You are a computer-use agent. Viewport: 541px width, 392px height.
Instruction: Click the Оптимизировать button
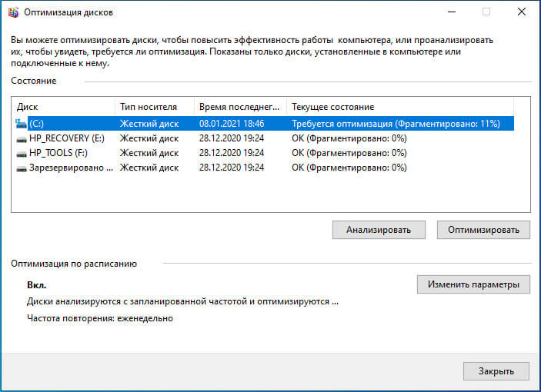[x=483, y=230]
